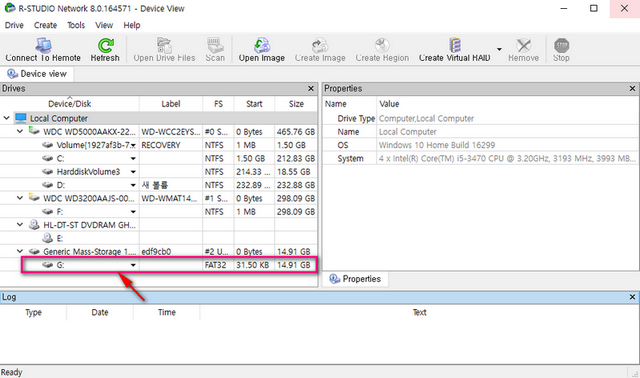Click Create Virtual RAID toolbar icon
This screenshot has width=640, height=378.
[x=454, y=45]
